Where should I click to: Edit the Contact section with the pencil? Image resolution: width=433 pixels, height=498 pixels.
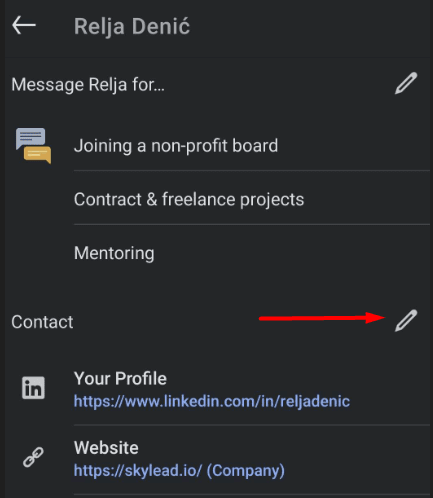[x=406, y=320]
